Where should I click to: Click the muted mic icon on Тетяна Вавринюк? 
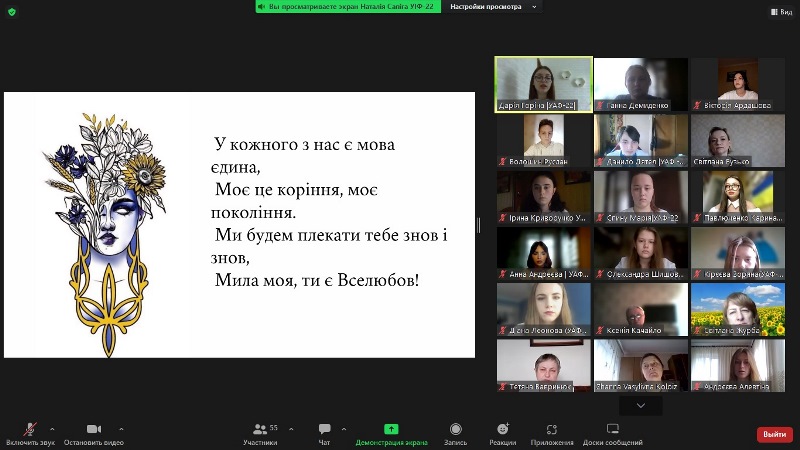pos(503,387)
